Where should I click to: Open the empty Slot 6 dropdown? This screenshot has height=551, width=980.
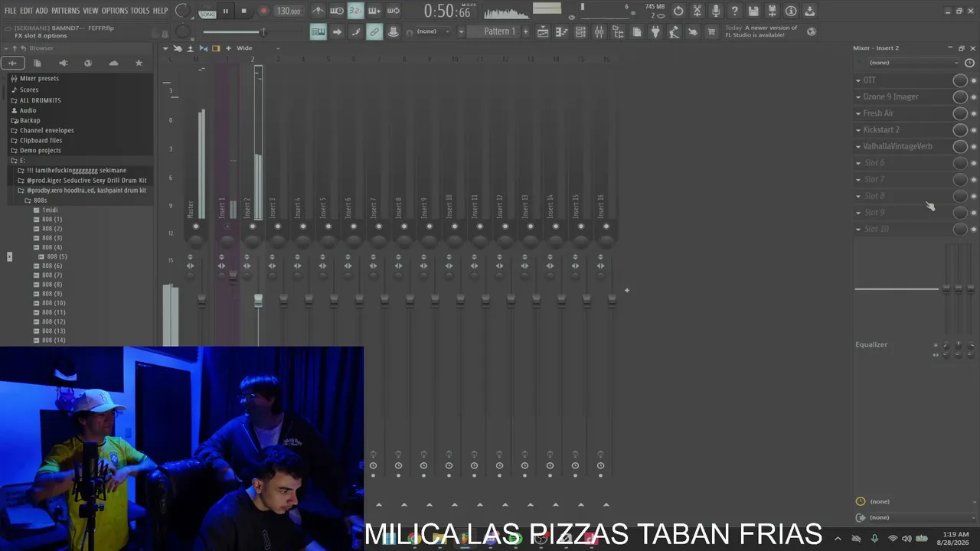[x=858, y=163]
